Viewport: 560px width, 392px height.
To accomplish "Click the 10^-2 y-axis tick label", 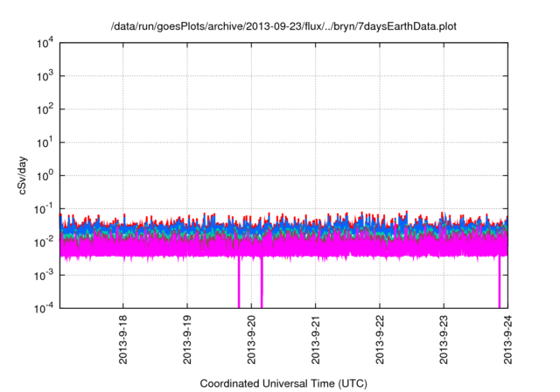I will point(44,241).
